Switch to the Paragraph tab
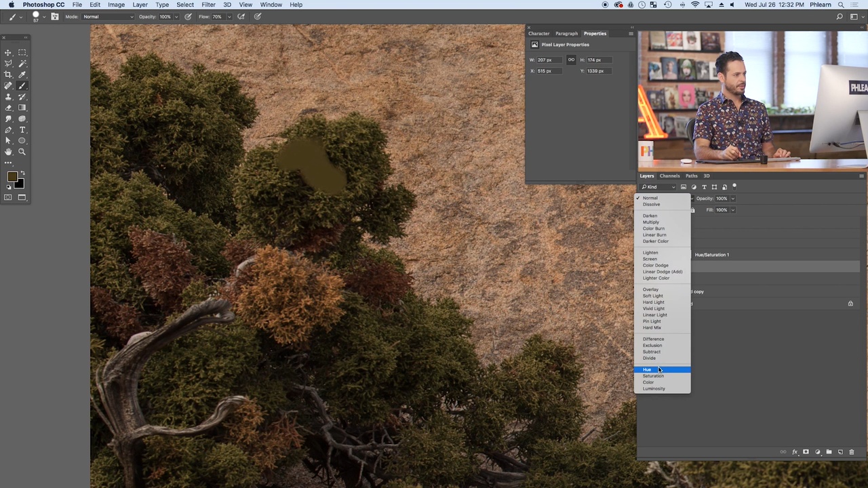Screen dimensions: 868x488 click(566, 34)
